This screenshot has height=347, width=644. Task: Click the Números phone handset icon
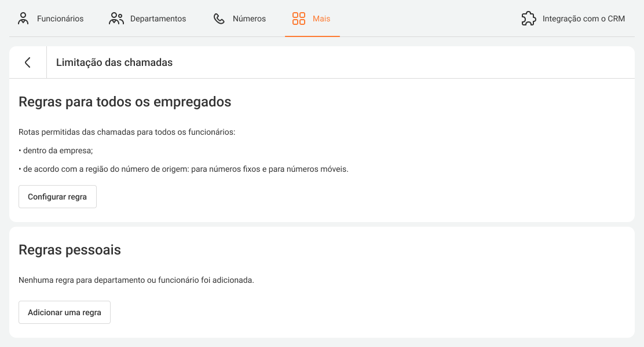219,19
